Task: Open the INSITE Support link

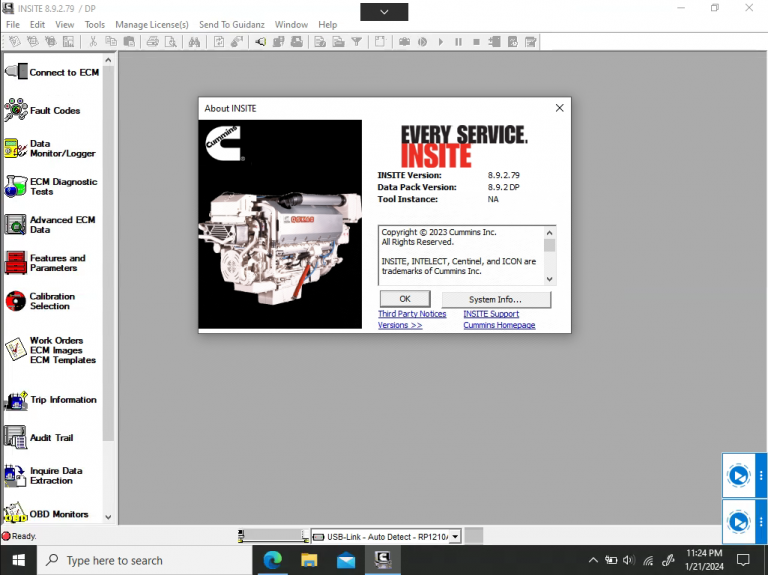Action: [x=491, y=314]
